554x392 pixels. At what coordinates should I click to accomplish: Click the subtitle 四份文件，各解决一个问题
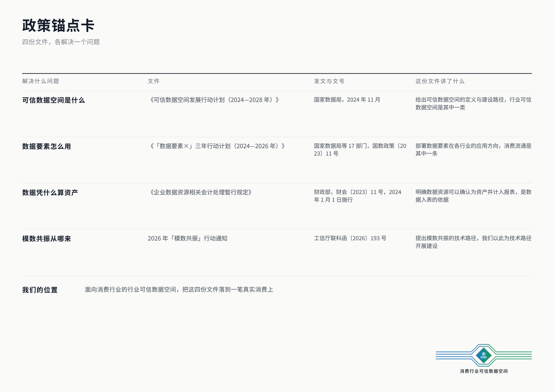coord(61,42)
